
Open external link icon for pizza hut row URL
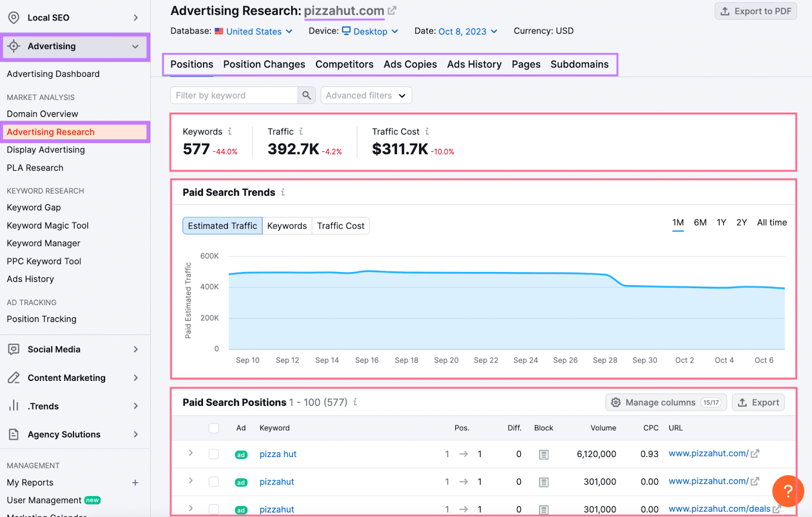[755, 454]
